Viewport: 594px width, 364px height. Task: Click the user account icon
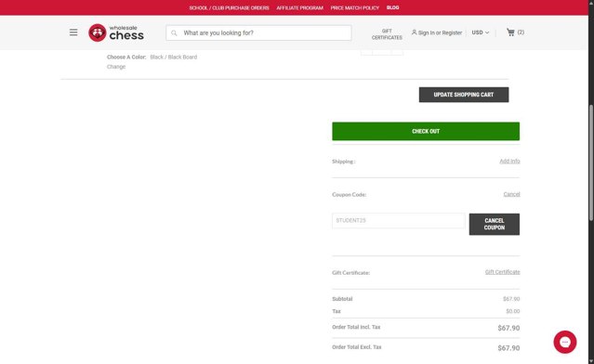coord(414,32)
